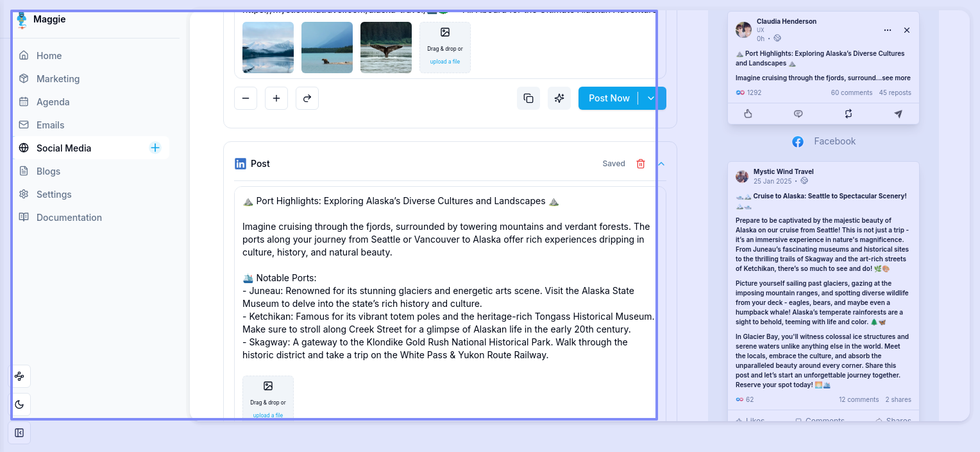This screenshot has width=980, height=452.
Task: Click the workflow nodes icon button
Action: tap(19, 376)
